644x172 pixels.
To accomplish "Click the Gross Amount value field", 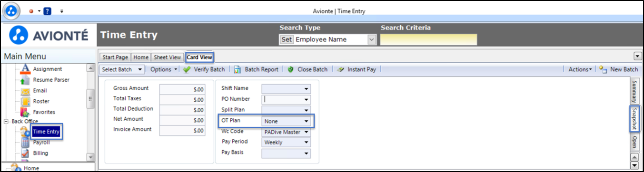I will tap(182, 89).
